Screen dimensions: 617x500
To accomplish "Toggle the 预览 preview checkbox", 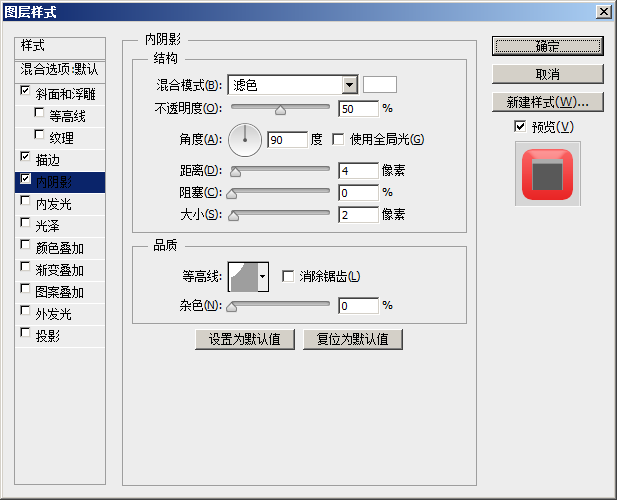I will coord(520,127).
